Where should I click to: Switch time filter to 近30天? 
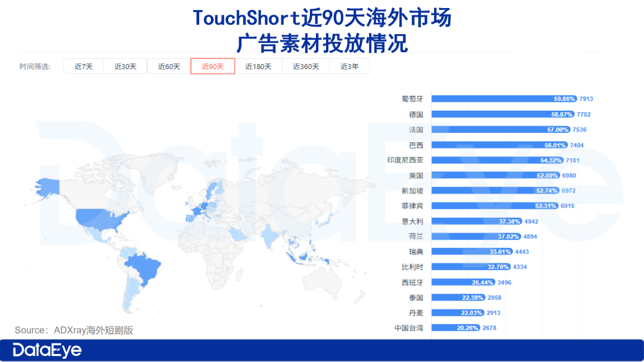pos(125,66)
